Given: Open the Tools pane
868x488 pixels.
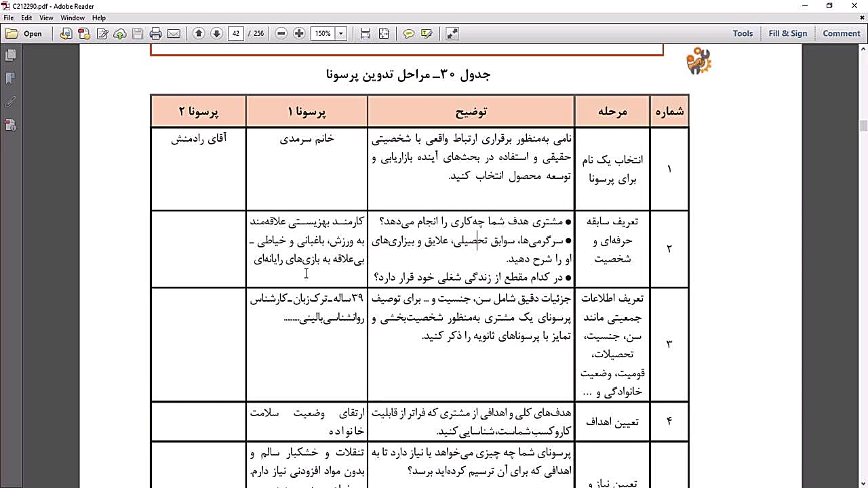Looking at the screenshot, I should [x=743, y=33].
